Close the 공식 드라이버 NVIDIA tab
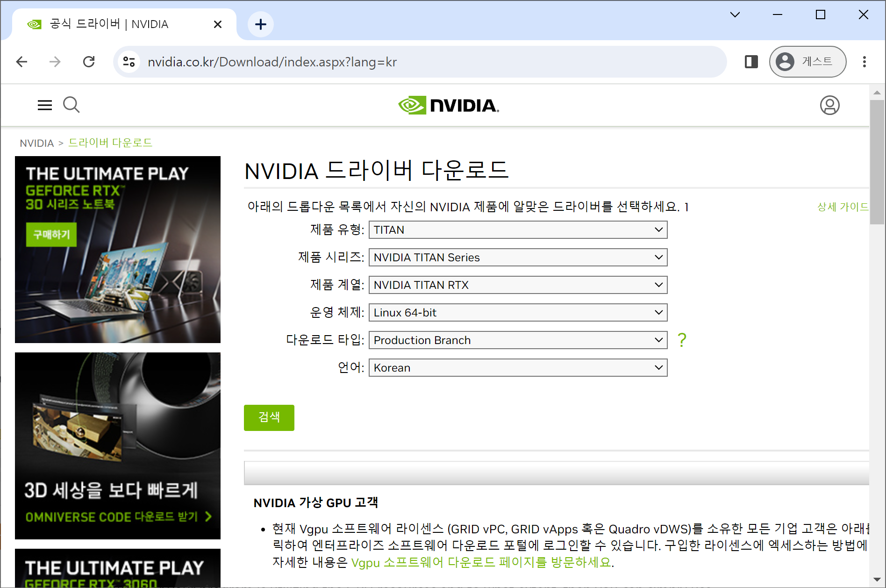 pyautogui.click(x=218, y=24)
